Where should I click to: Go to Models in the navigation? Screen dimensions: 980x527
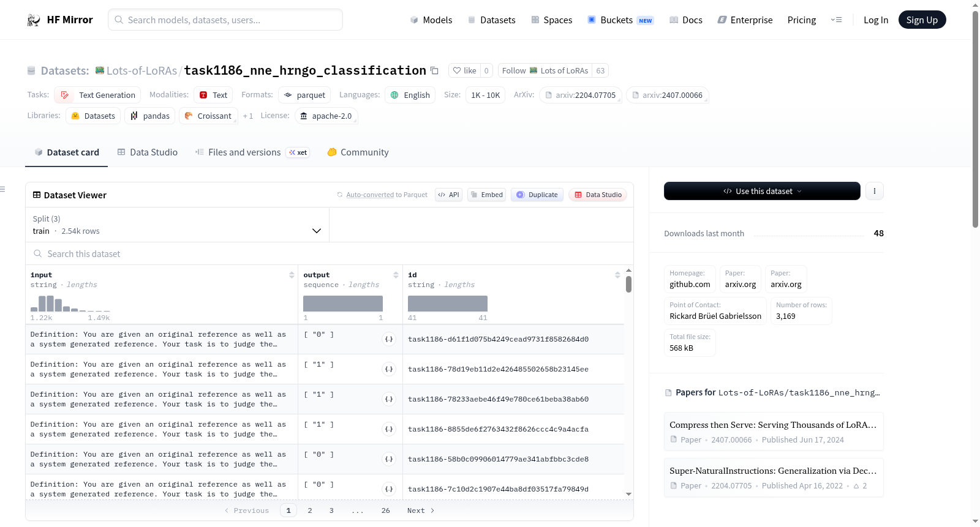431,20
